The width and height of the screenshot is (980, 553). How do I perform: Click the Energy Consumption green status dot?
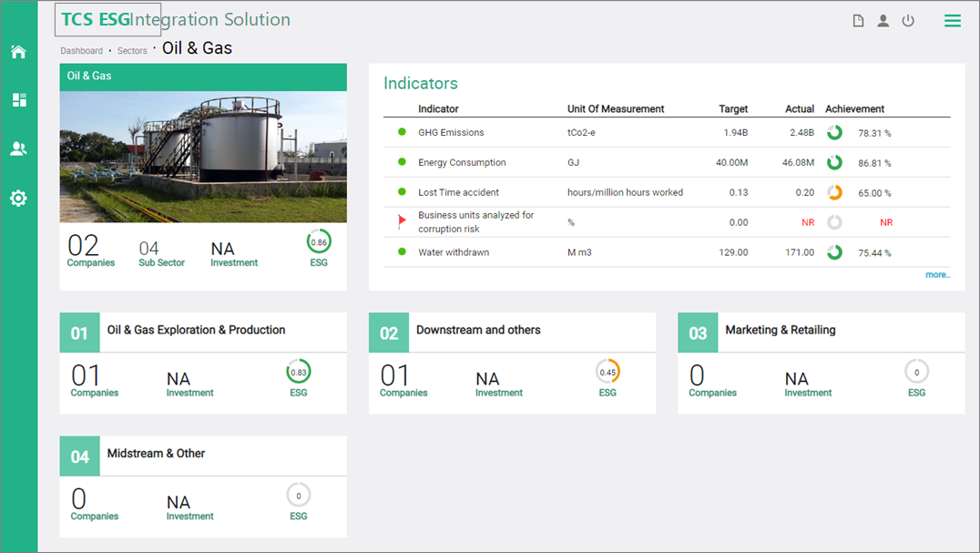coord(402,162)
